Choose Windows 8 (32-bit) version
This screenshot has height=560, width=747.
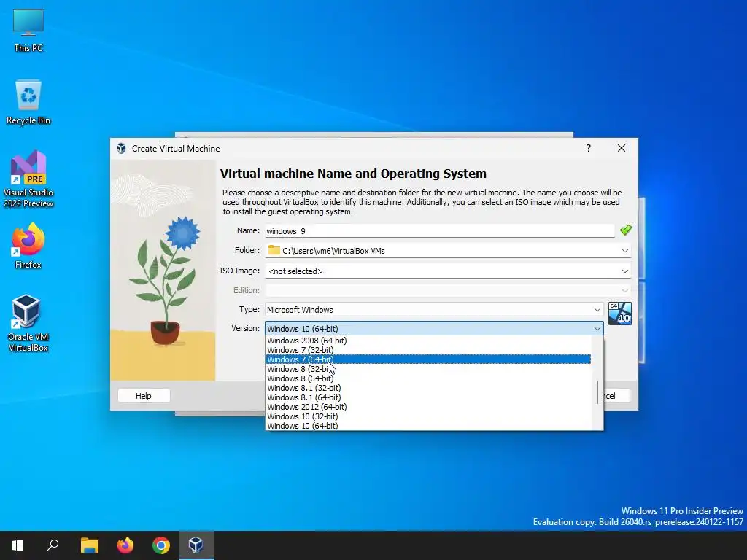(x=427, y=369)
